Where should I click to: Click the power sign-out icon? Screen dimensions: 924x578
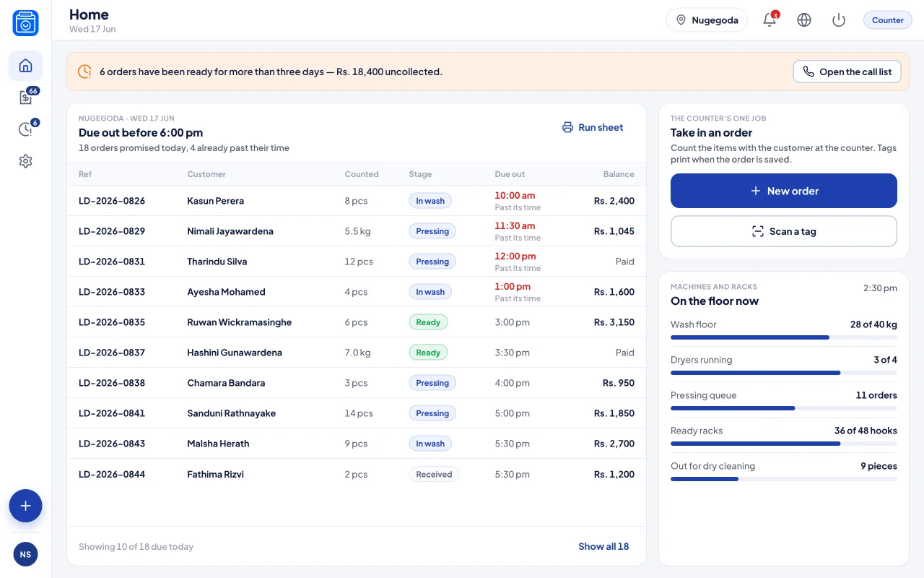pyautogui.click(x=839, y=20)
